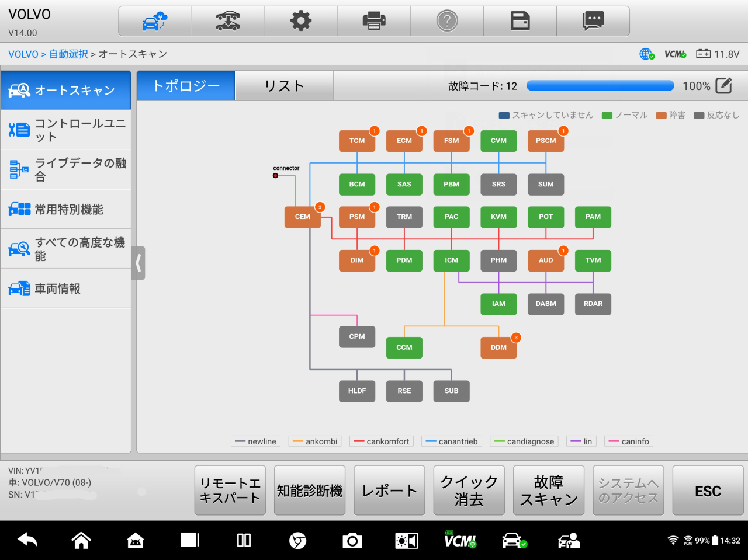
Task: Open settings via the gear icon
Action: (301, 22)
